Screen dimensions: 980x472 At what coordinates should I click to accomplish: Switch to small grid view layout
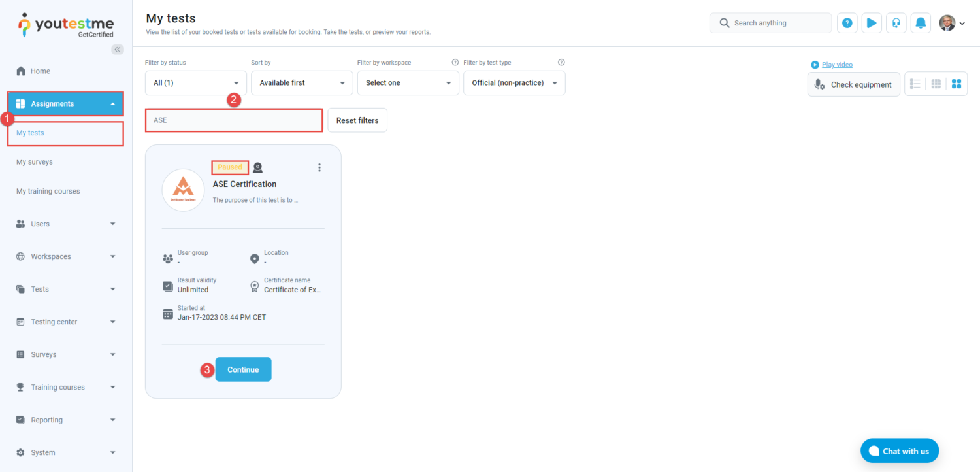click(x=936, y=84)
